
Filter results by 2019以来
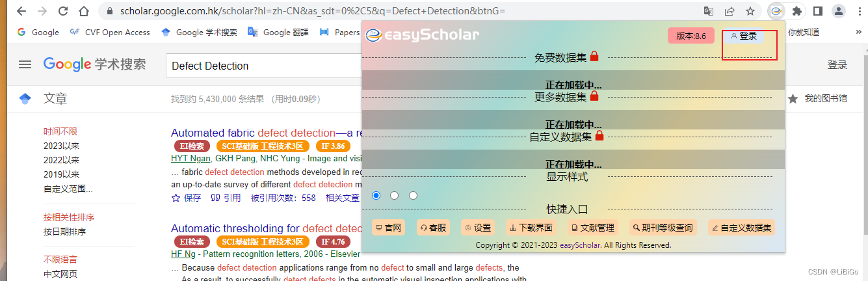point(61,174)
